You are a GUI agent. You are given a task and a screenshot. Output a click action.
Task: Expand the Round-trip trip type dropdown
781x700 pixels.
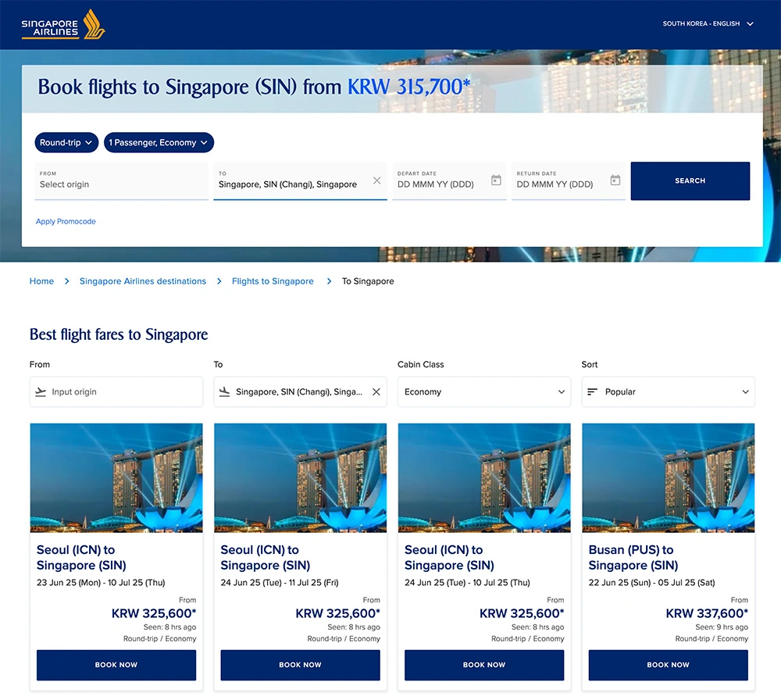click(x=66, y=142)
